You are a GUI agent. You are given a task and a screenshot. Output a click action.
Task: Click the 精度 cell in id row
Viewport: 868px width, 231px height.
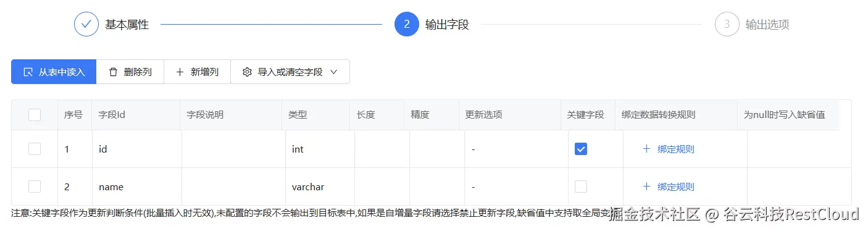click(437, 149)
